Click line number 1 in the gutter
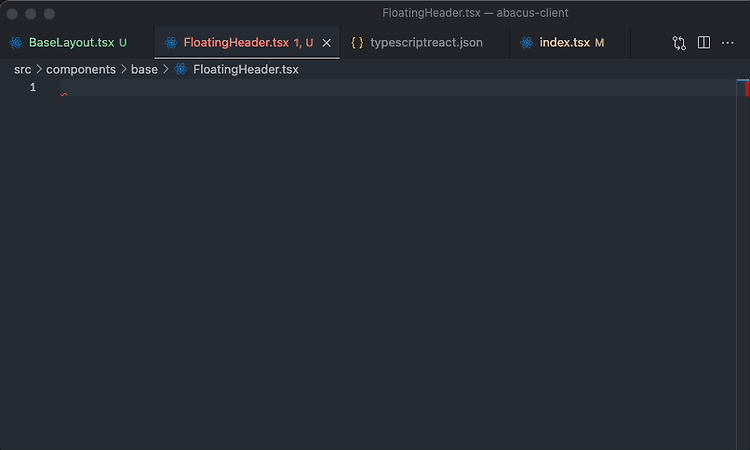 33,88
